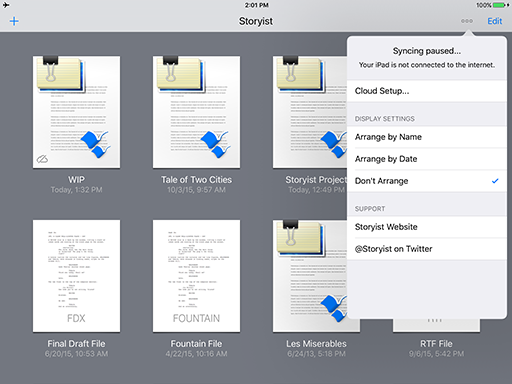Open the three-dots more options icon
The height and width of the screenshot is (384, 512).
[467, 21]
